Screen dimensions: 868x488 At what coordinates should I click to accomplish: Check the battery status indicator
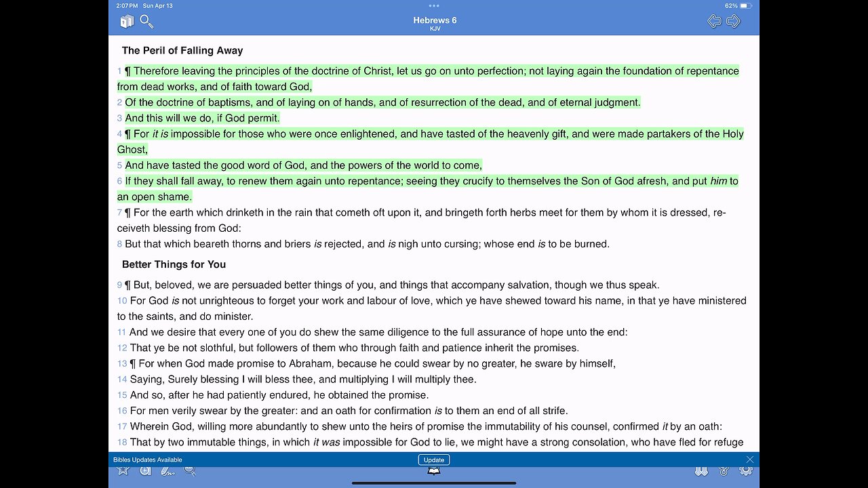pos(746,5)
